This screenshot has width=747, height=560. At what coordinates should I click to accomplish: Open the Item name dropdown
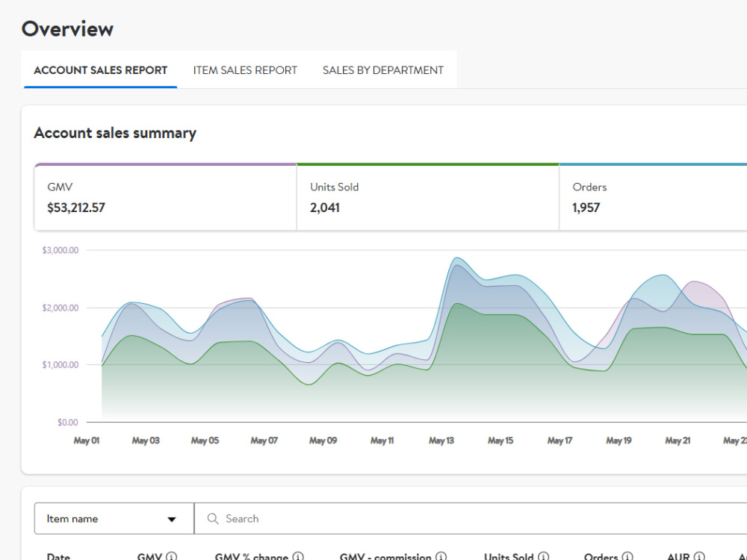[114, 519]
